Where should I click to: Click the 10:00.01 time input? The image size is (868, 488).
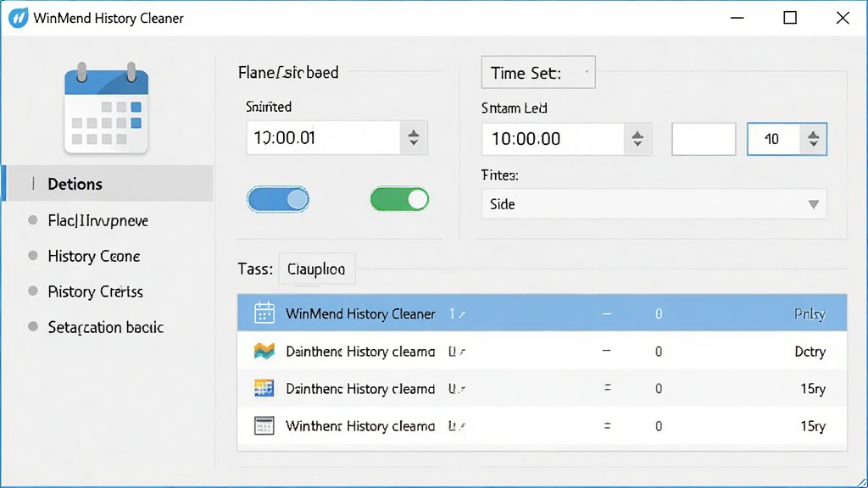(323, 137)
